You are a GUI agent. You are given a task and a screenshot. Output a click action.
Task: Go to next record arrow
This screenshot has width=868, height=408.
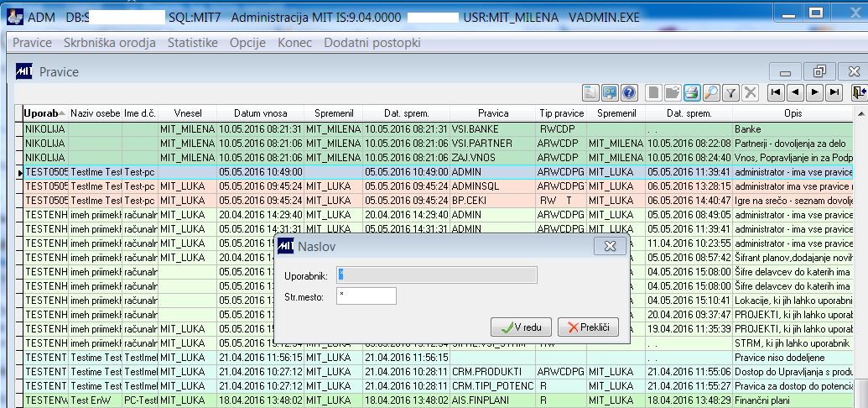814,92
